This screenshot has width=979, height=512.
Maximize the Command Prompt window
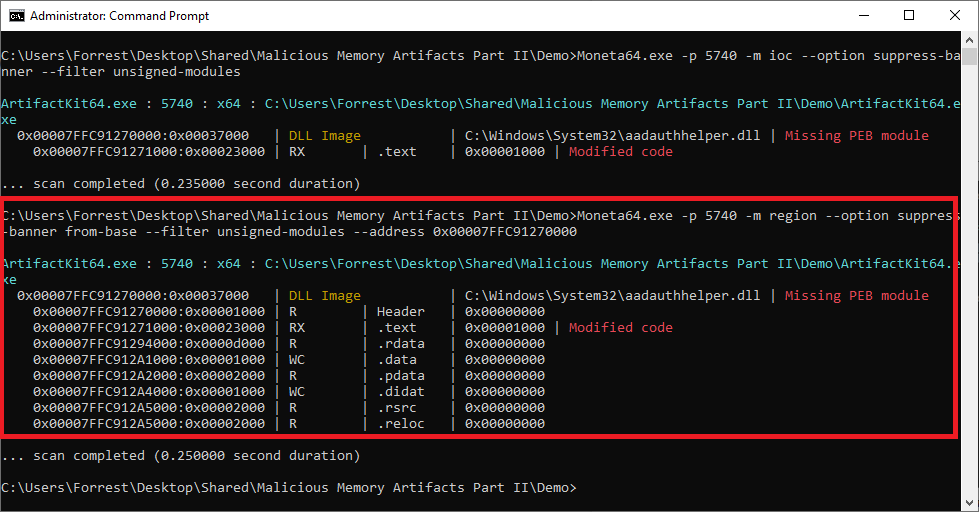909,16
